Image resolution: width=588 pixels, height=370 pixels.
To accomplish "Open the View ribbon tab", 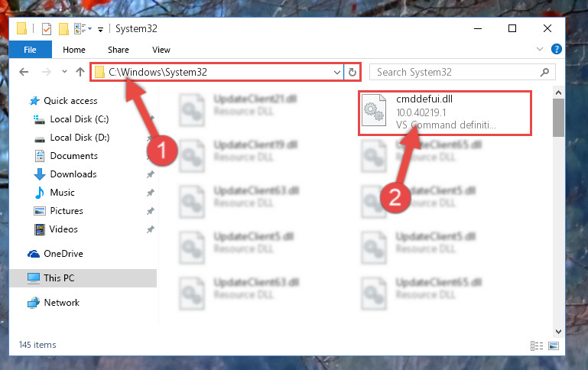I will tap(161, 50).
